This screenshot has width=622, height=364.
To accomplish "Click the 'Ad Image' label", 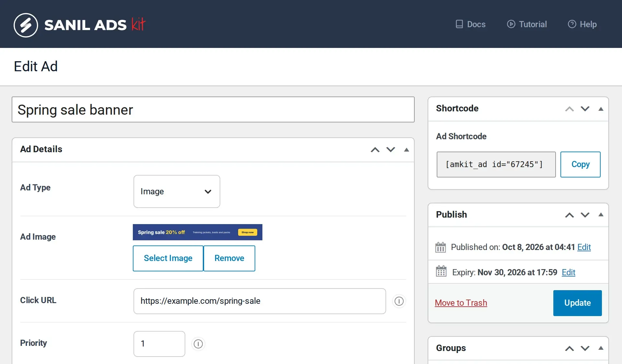I will [x=38, y=237].
